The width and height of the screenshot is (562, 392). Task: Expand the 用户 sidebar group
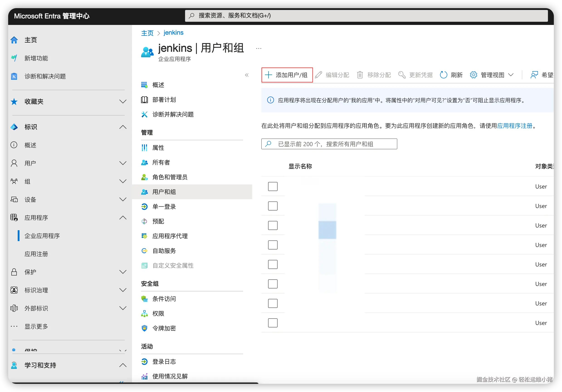[123, 163]
